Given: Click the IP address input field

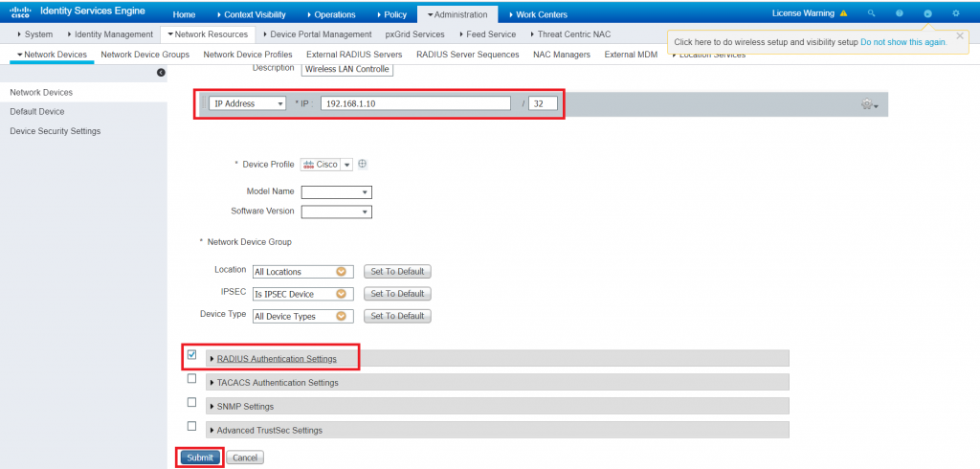Looking at the screenshot, I should coord(415,103).
